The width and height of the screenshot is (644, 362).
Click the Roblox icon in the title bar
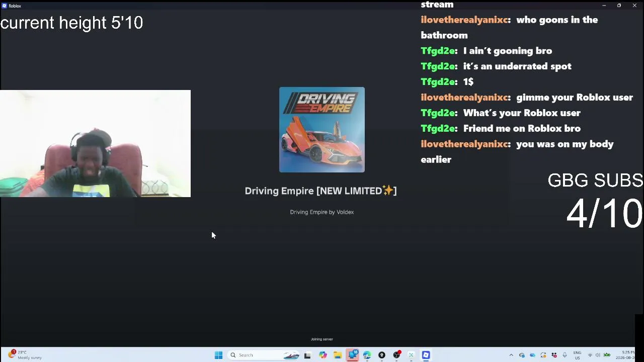click(4, 6)
